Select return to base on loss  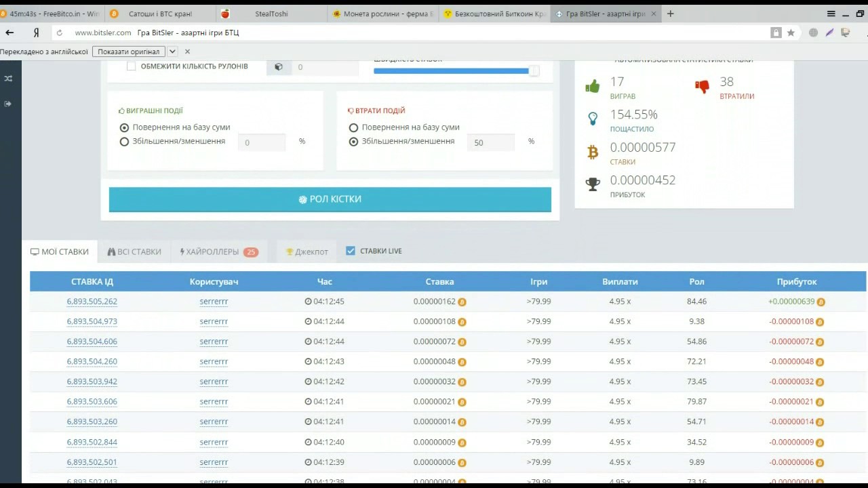[353, 127]
